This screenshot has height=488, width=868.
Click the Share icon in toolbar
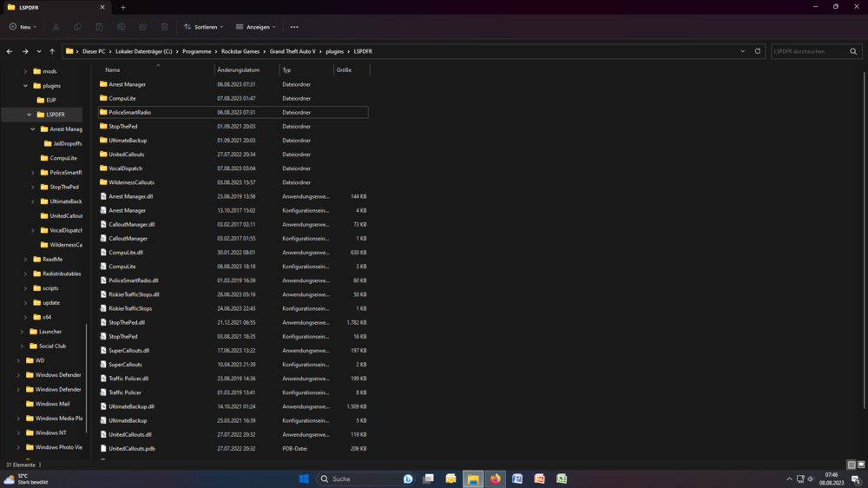click(x=142, y=27)
